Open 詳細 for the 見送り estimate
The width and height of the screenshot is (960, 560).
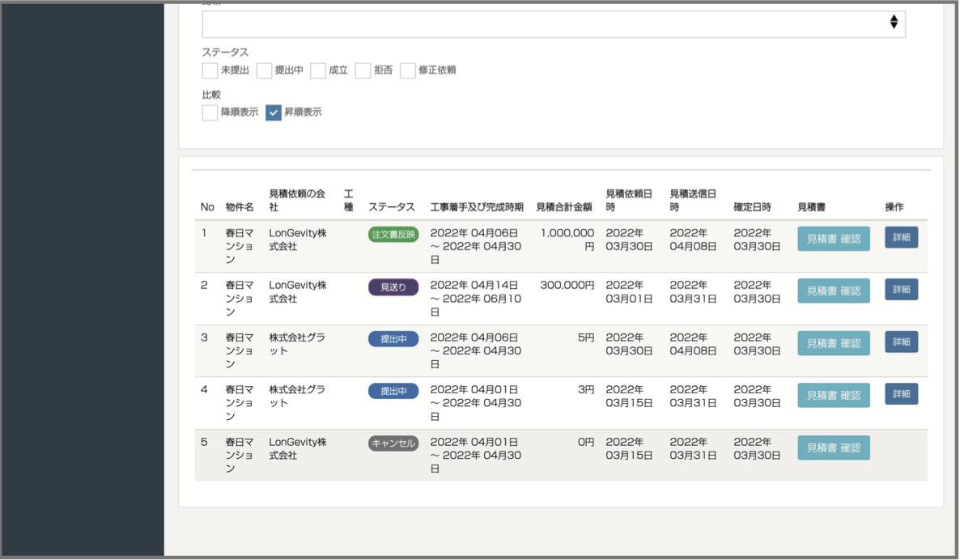[901, 290]
